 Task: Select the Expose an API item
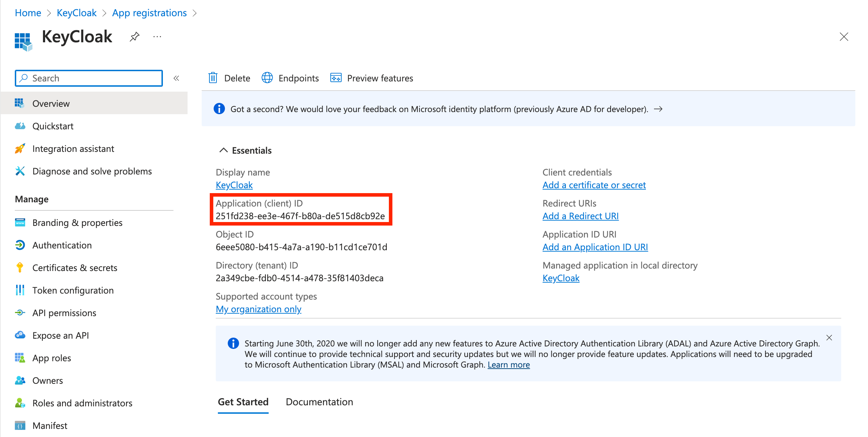(60, 336)
